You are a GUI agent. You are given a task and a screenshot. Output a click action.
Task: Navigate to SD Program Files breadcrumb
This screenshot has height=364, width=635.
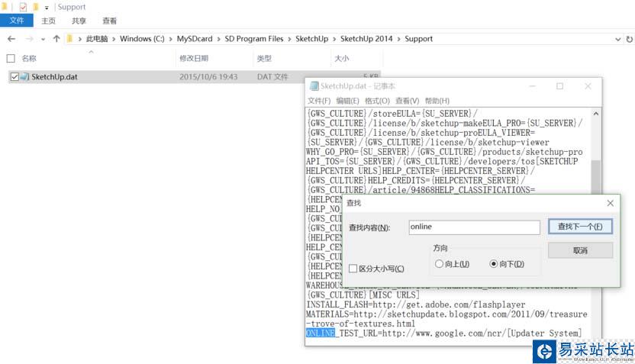tap(254, 39)
